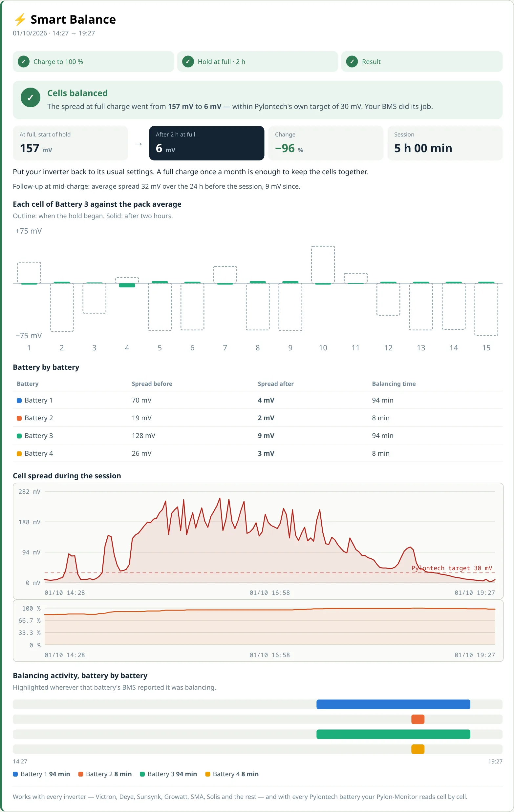Click the 66.7 % axis label on the charge chart
The height and width of the screenshot is (812, 514).
coord(29,621)
